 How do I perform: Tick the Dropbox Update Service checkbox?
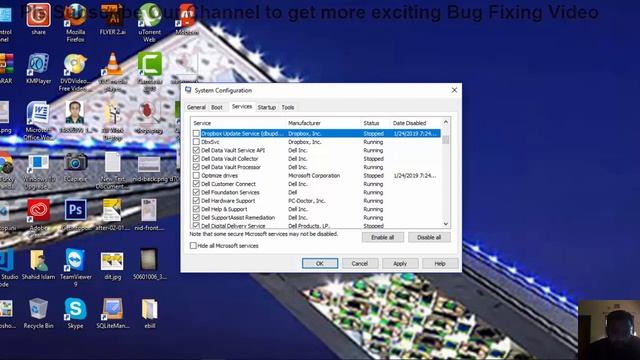pyautogui.click(x=196, y=133)
